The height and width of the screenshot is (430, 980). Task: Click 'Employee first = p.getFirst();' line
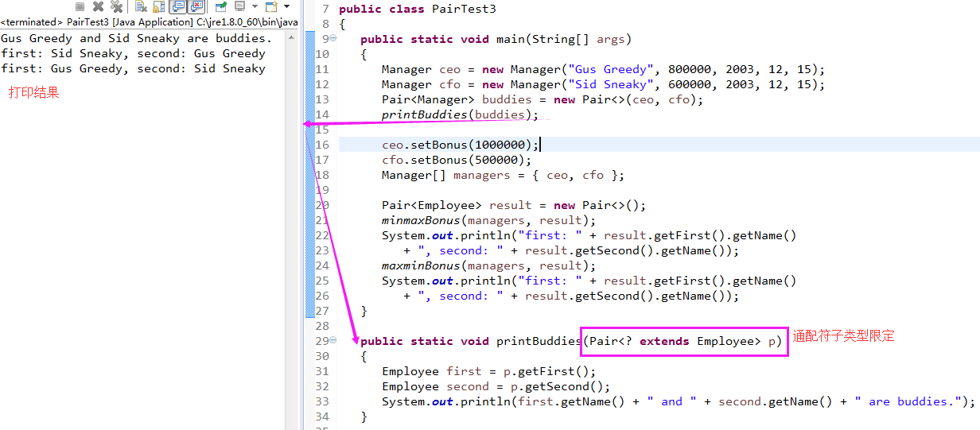point(488,371)
